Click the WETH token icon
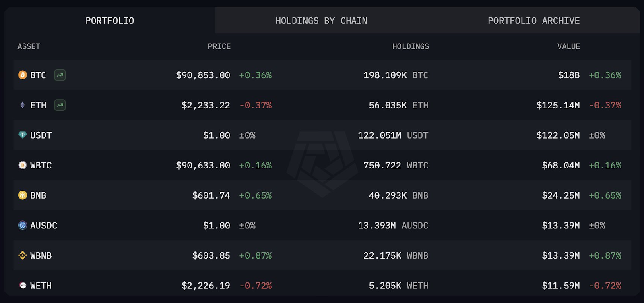 pyautogui.click(x=23, y=286)
